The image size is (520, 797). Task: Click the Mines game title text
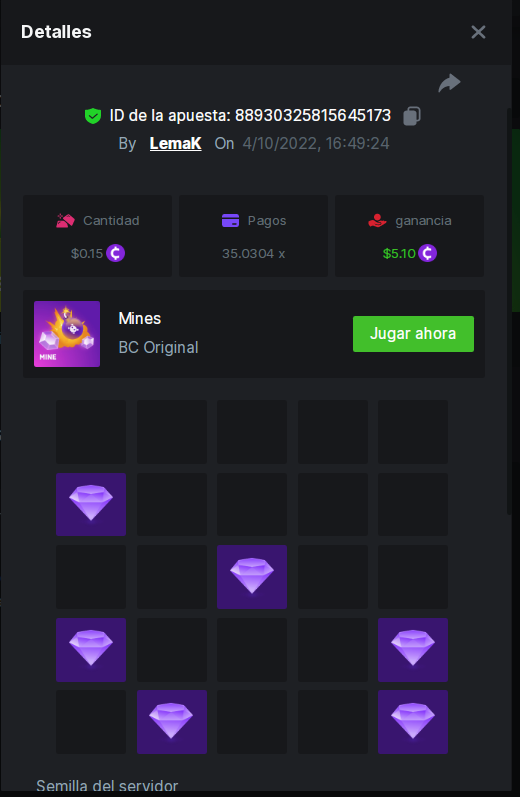click(x=140, y=319)
